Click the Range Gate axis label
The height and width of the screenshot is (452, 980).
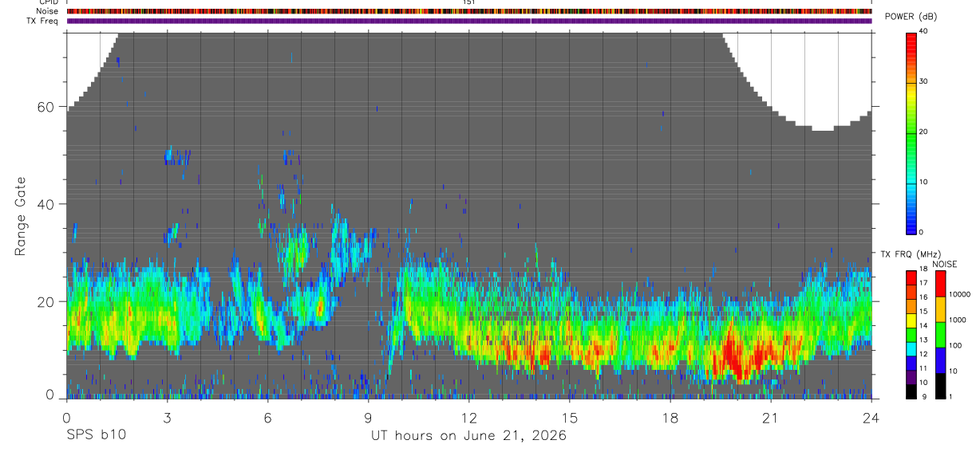(21, 215)
